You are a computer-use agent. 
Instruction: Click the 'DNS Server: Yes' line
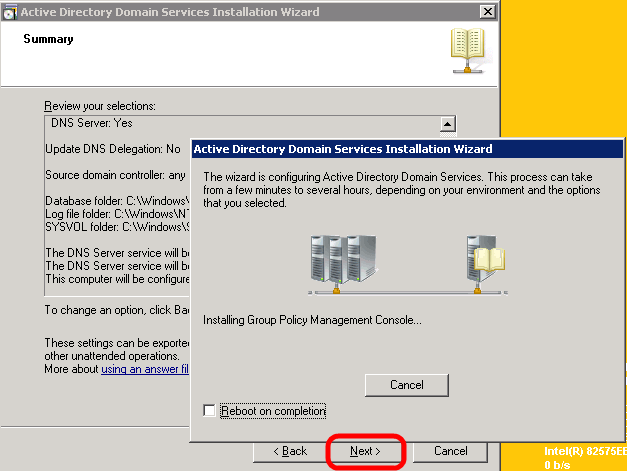pos(92,123)
